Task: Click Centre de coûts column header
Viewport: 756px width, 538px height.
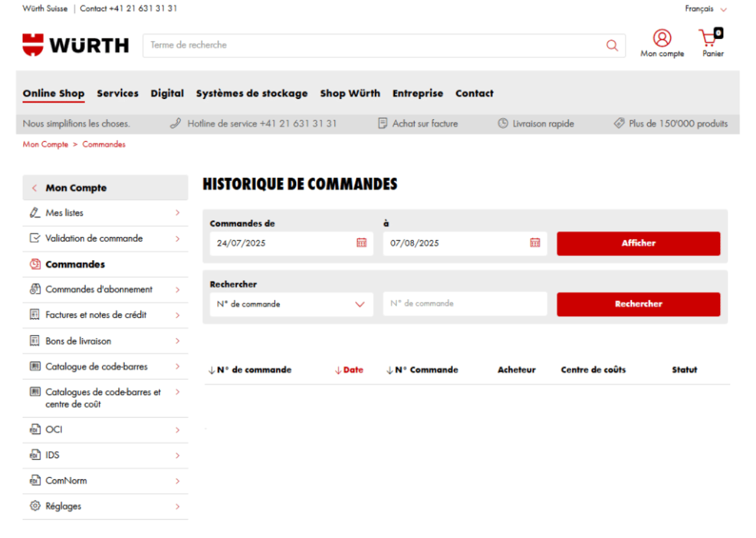Action: point(593,370)
